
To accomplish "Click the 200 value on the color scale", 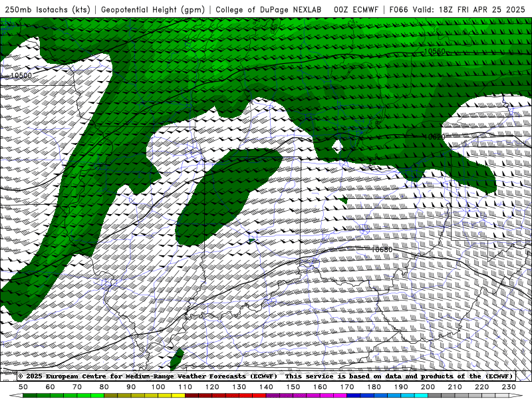I will coord(428,387).
